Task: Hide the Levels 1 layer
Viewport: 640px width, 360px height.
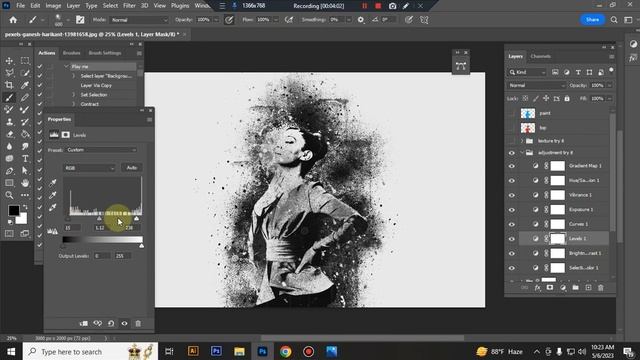Action: tap(511, 239)
